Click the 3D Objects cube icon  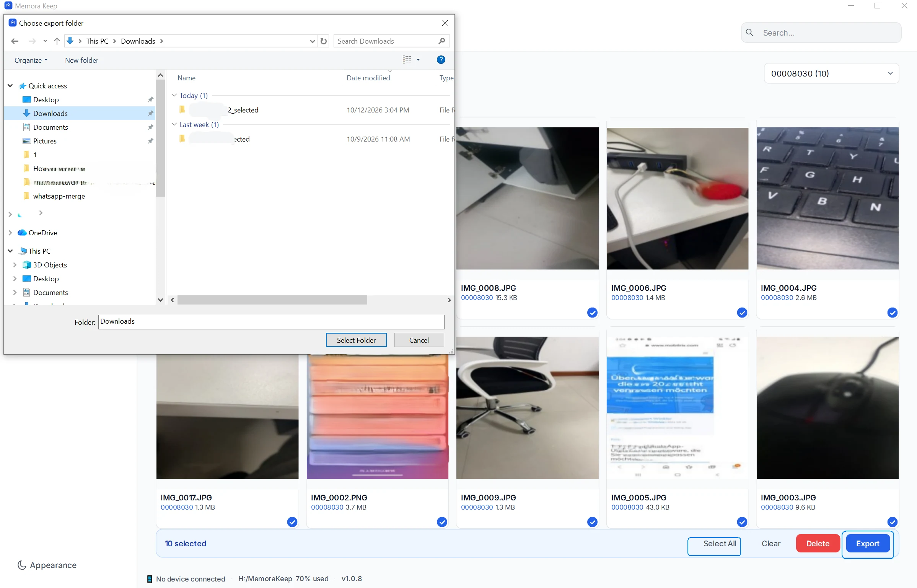26,265
